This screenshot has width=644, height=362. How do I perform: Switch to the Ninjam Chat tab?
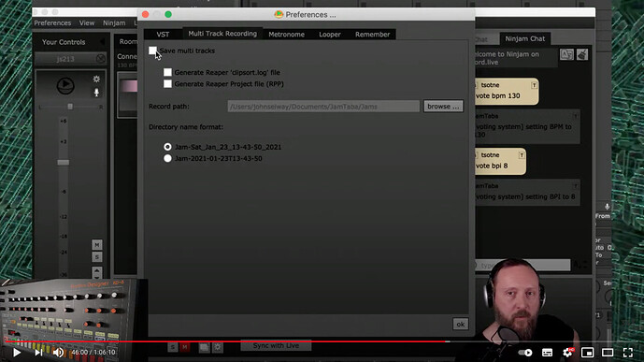[525, 38]
